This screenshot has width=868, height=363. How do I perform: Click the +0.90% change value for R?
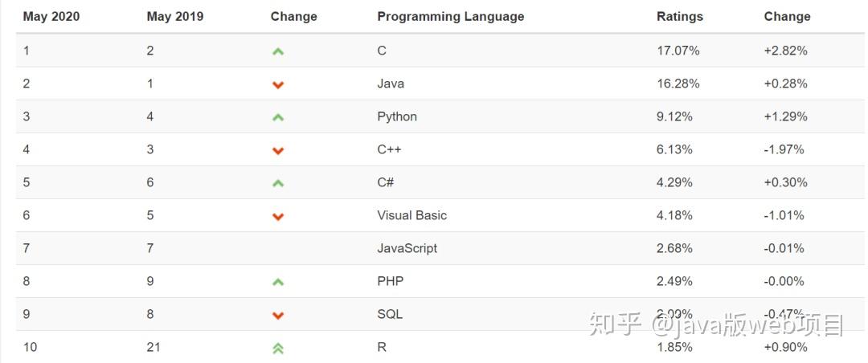[785, 347]
